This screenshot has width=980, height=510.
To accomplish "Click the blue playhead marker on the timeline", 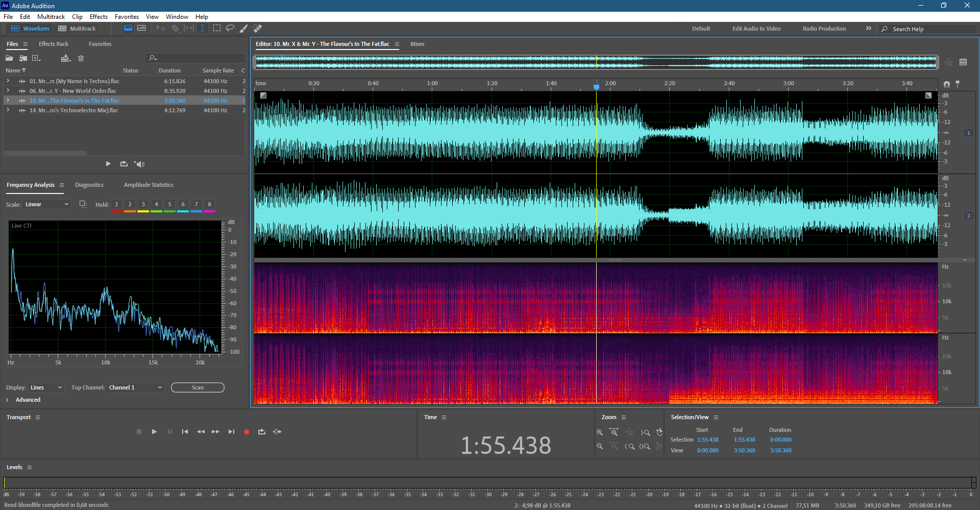I will (x=596, y=87).
